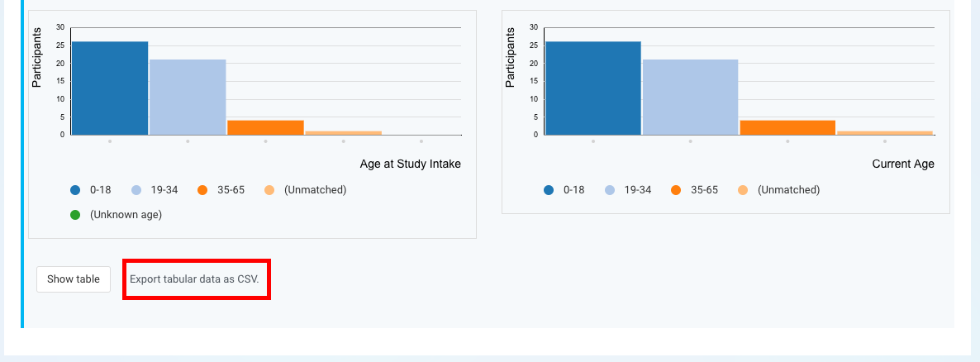Click (Unmatched) legend entry under Age at Study Intake
The width and height of the screenshot is (980, 362).
306,190
